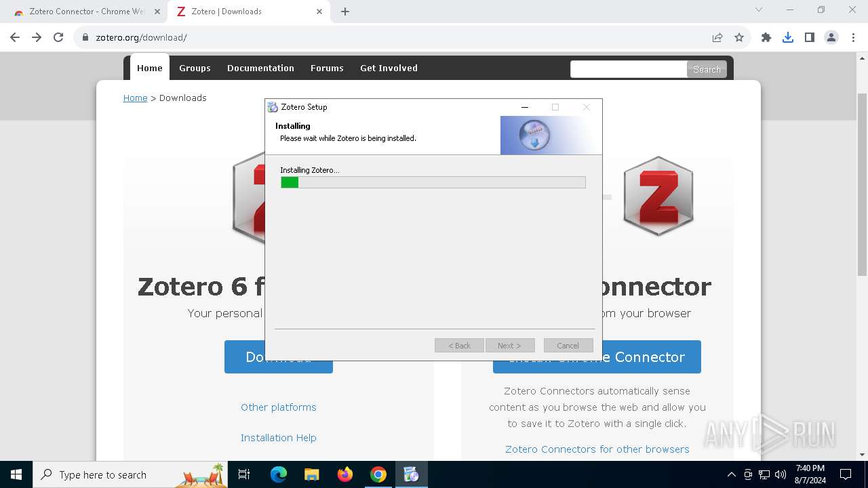Image resolution: width=868 pixels, height=488 pixels.
Task: Open Task View on the taskbar
Action: [244, 474]
